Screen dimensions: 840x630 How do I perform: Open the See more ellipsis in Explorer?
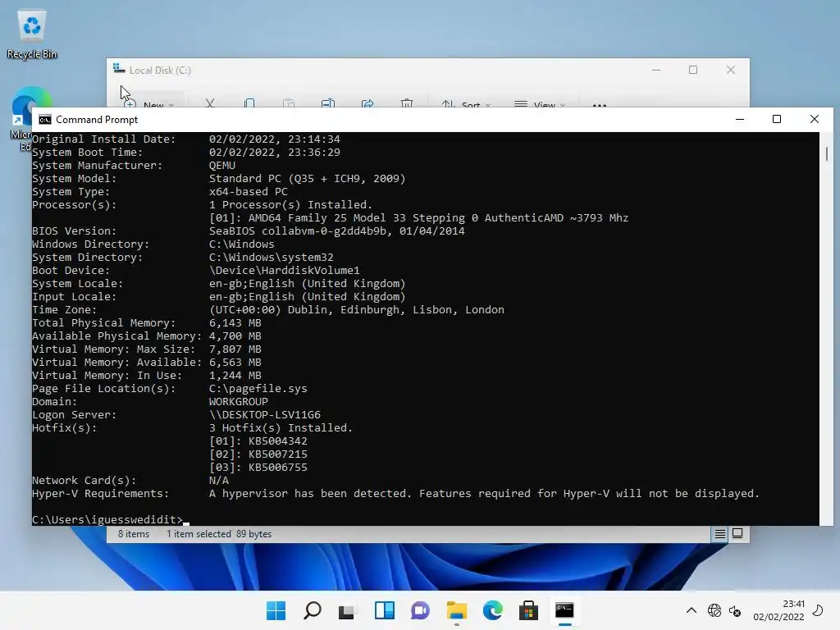[x=600, y=105]
